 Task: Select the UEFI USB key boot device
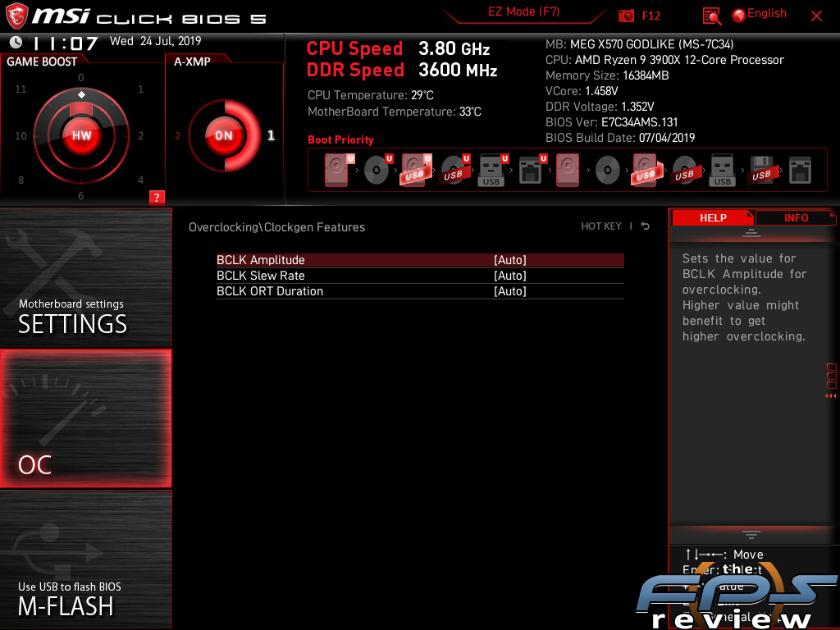tap(492, 170)
